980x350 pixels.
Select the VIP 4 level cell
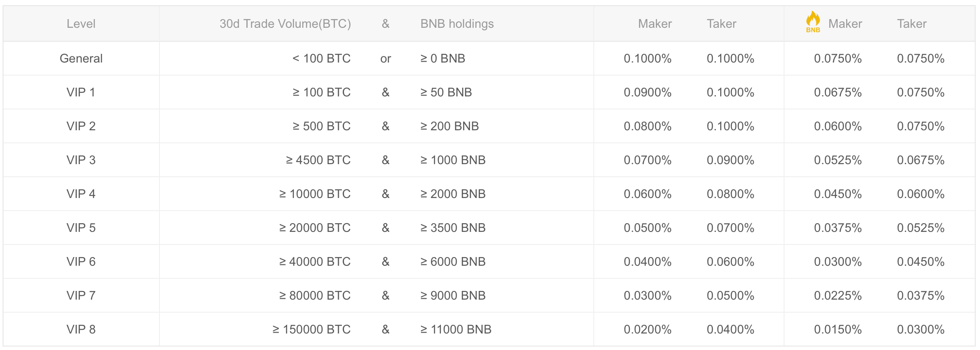81,194
